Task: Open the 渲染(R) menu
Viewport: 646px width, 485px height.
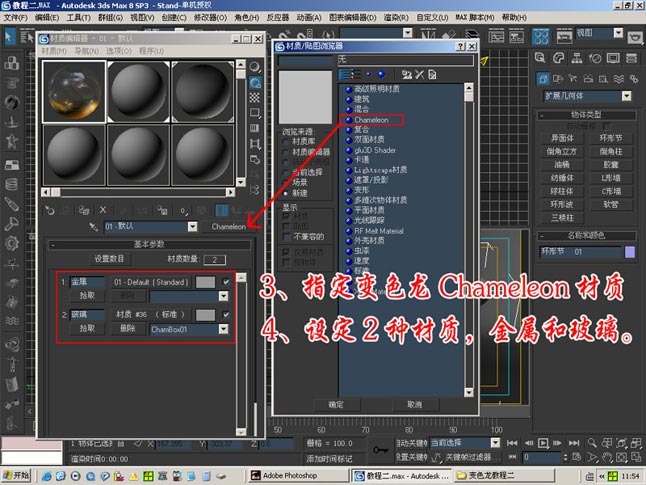Action: click(x=396, y=18)
